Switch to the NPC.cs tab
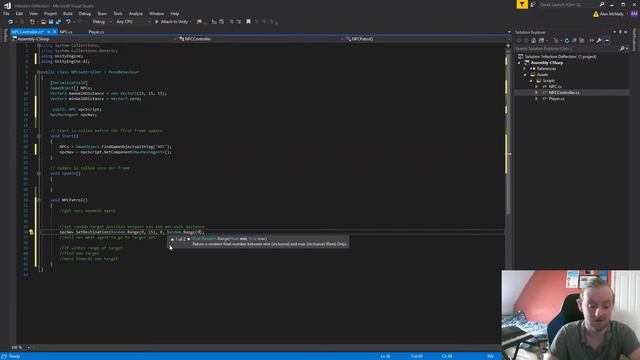Viewport: 640px width, 360px height. 66,32
